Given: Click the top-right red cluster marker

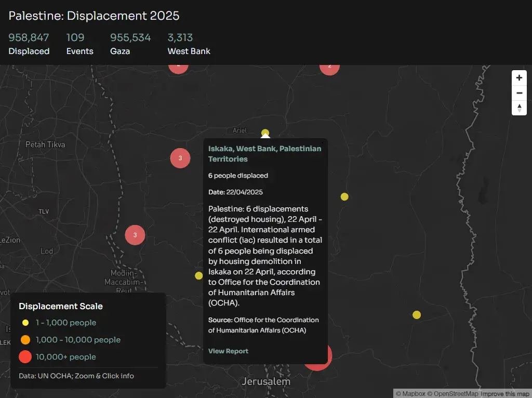Looking at the screenshot, I should coord(329,68).
